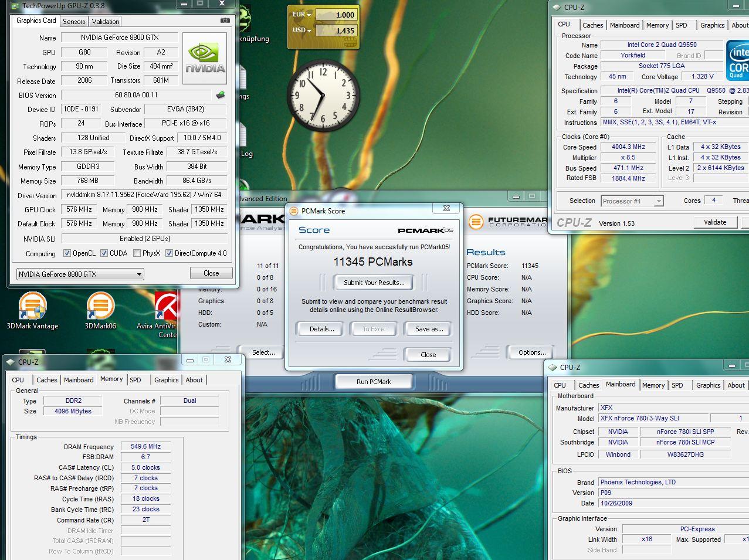
Task: Click the Core Speed value 4004.3 MHz
Action: (628, 147)
